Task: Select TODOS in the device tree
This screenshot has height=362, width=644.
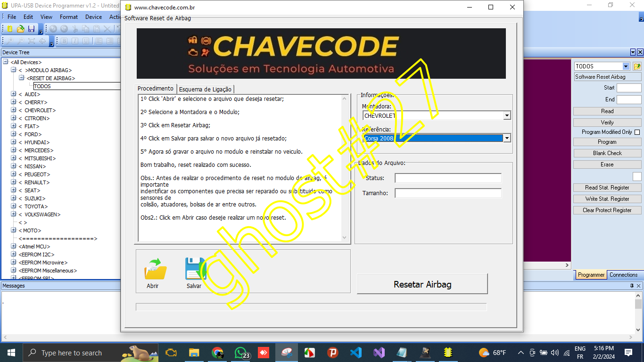Action: tap(42, 86)
